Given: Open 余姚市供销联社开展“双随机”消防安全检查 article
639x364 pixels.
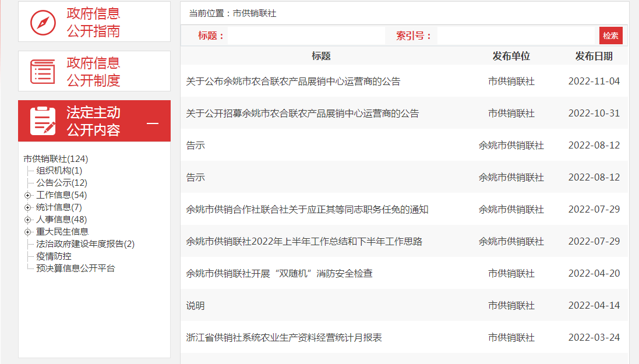Looking at the screenshot, I should 279,274.
